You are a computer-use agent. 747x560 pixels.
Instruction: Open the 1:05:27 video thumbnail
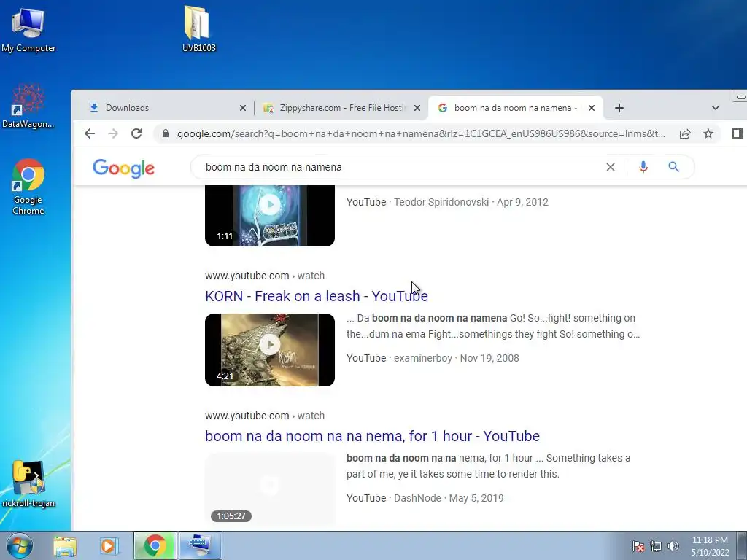[x=270, y=489]
